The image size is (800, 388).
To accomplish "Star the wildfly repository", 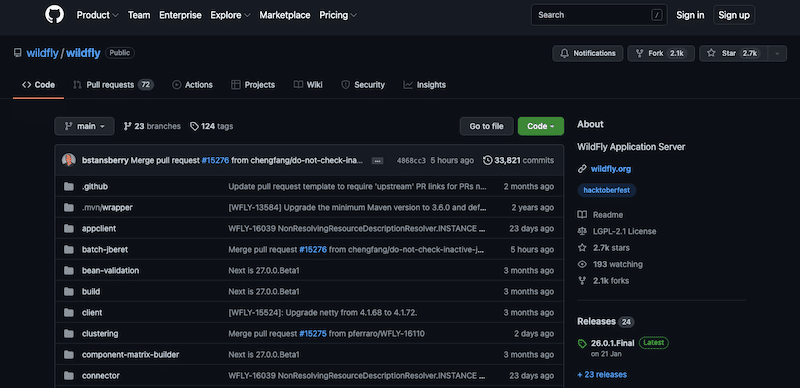I will tap(733, 53).
